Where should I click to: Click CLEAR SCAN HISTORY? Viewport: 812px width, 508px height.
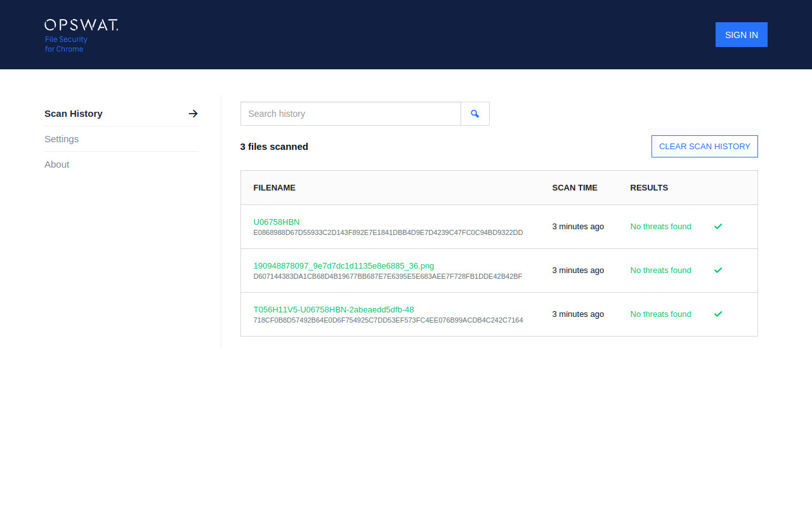pos(704,146)
